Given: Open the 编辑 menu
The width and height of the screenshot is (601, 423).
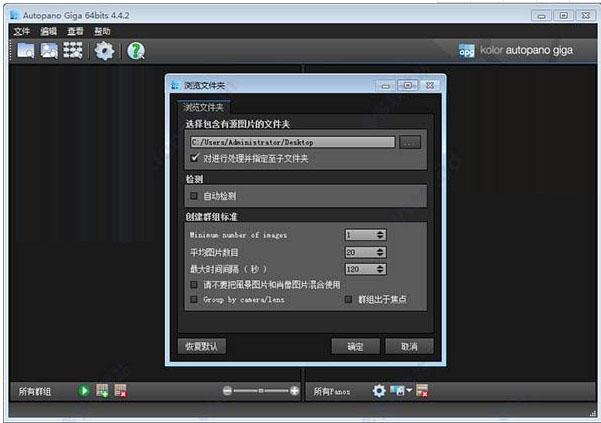Looking at the screenshot, I should coord(49,31).
